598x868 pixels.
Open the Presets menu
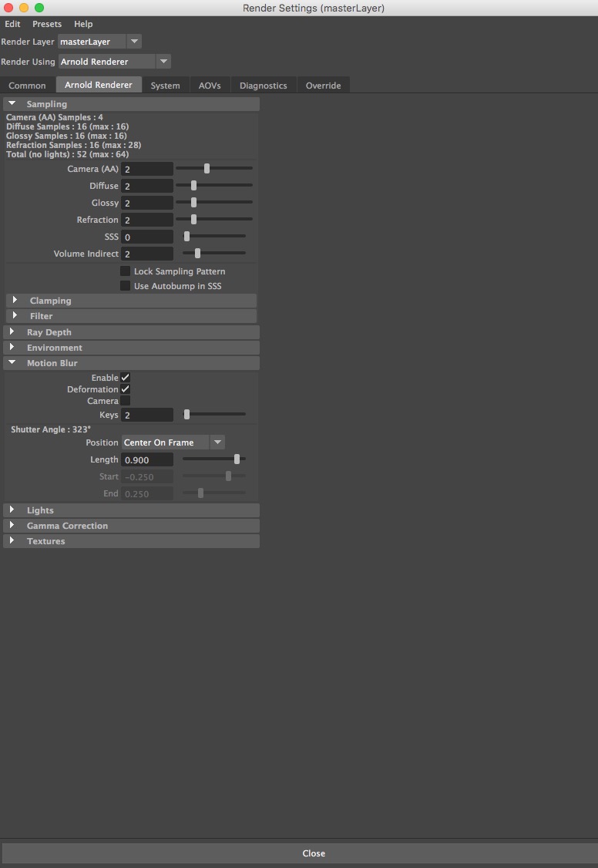click(47, 24)
